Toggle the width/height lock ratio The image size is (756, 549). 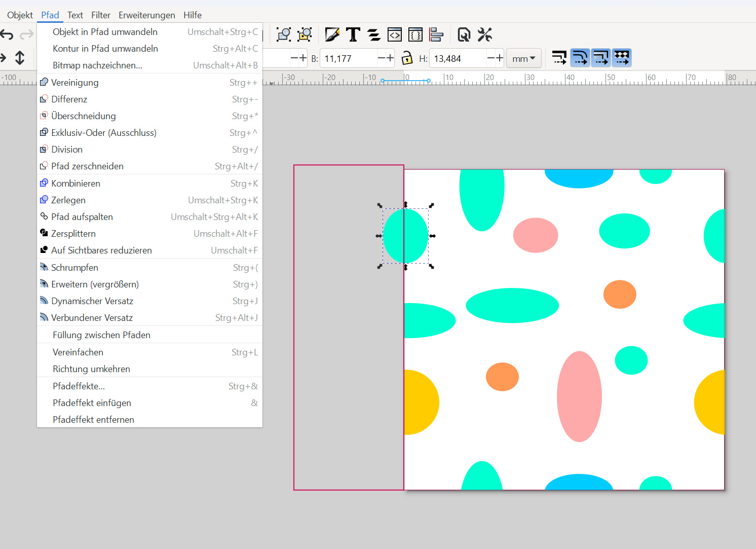point(407,58)
